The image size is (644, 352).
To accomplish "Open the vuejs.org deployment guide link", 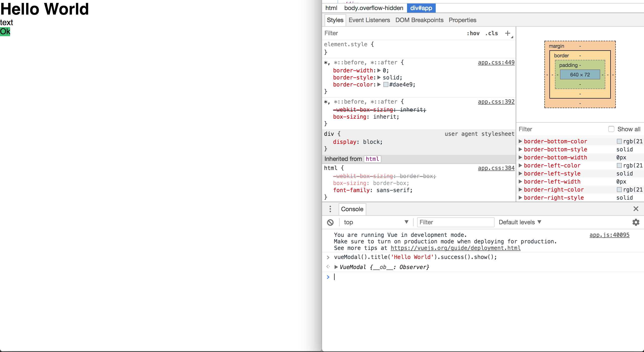I will click(455, 248).
